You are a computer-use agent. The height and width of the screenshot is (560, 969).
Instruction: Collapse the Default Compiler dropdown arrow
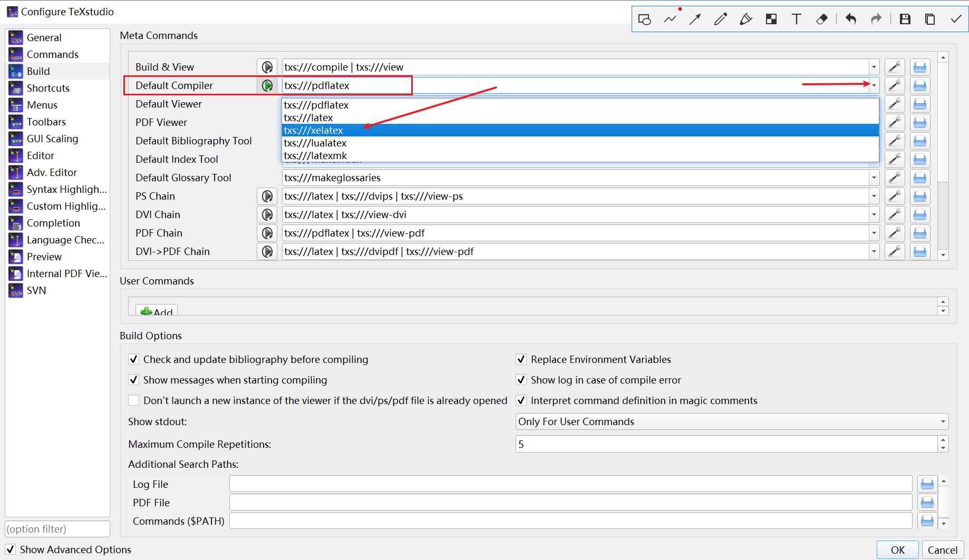coord(874,85)
